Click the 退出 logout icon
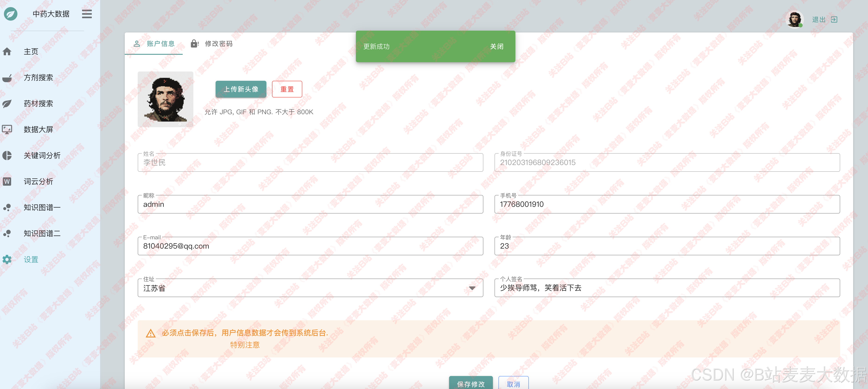The height and width of the screenshot is (389, 868). pos(834,19)
